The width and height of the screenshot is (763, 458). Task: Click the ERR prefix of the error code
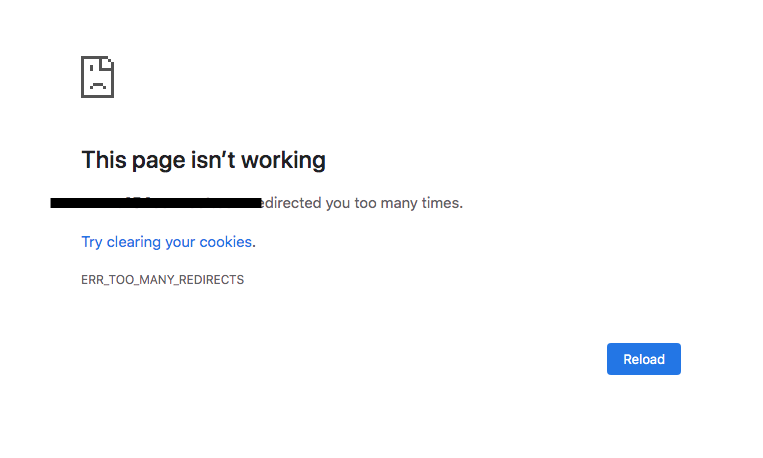(x=92, y=280)
